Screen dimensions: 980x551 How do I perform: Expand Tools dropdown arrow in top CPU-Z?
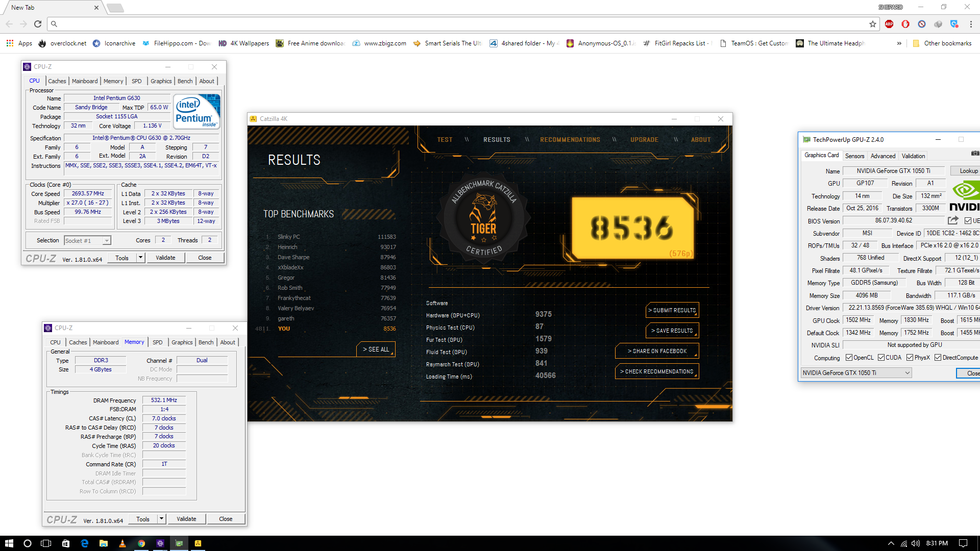[141, 258]
